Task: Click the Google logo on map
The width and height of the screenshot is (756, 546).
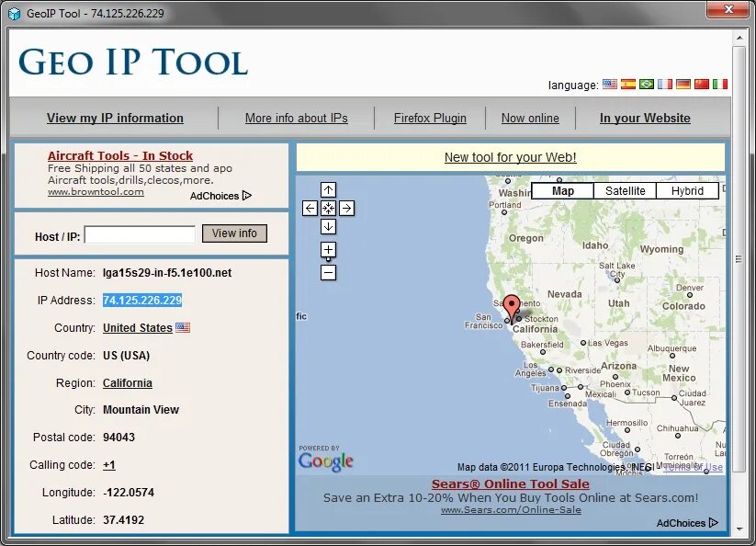Action: (325, 461)
